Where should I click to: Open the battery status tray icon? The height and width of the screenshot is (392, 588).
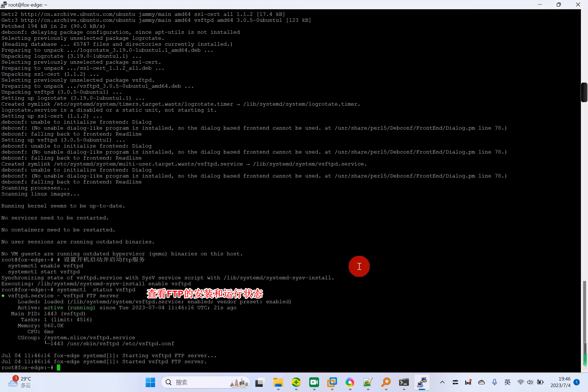pos(540,382)
